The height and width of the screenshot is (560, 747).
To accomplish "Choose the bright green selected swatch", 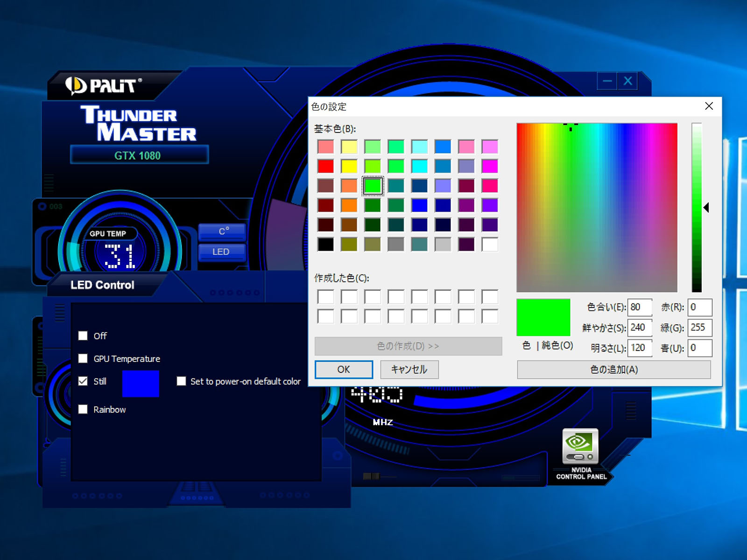I will coord(373,186).
